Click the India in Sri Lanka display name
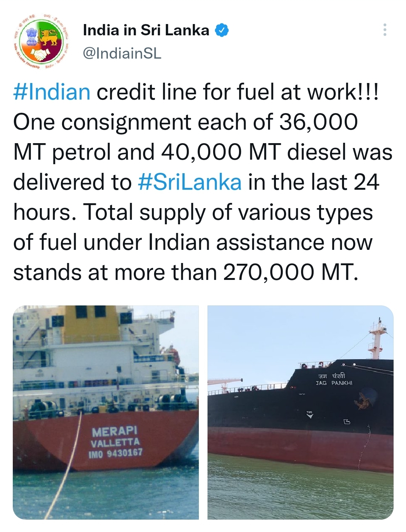406x532 pixels. 146,30
